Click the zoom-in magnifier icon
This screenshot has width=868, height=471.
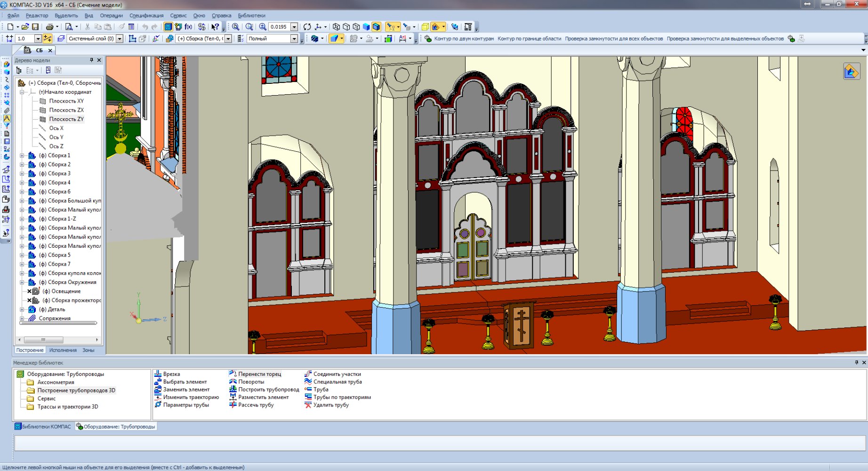tap(263, 27)
